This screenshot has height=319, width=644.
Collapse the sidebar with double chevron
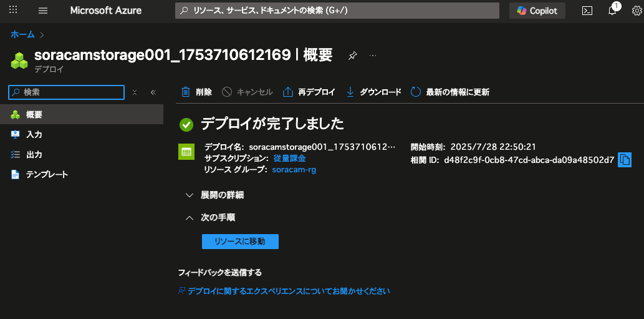(153, 92)
